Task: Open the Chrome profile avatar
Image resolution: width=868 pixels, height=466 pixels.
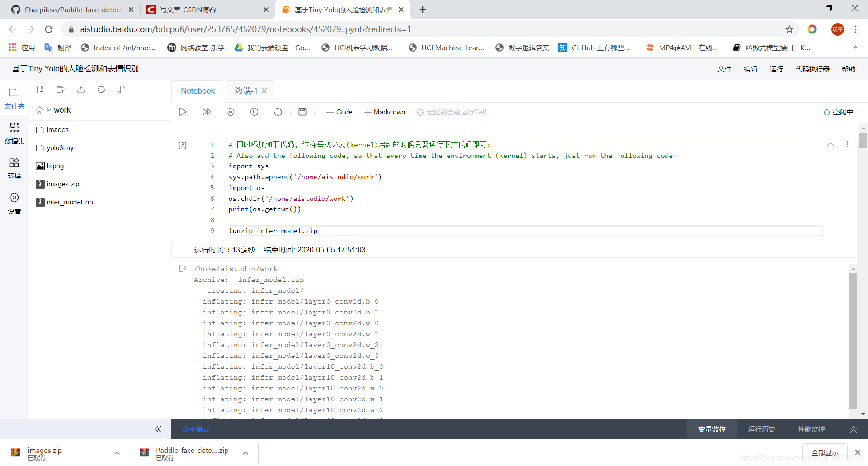Action: pos(837,29)
